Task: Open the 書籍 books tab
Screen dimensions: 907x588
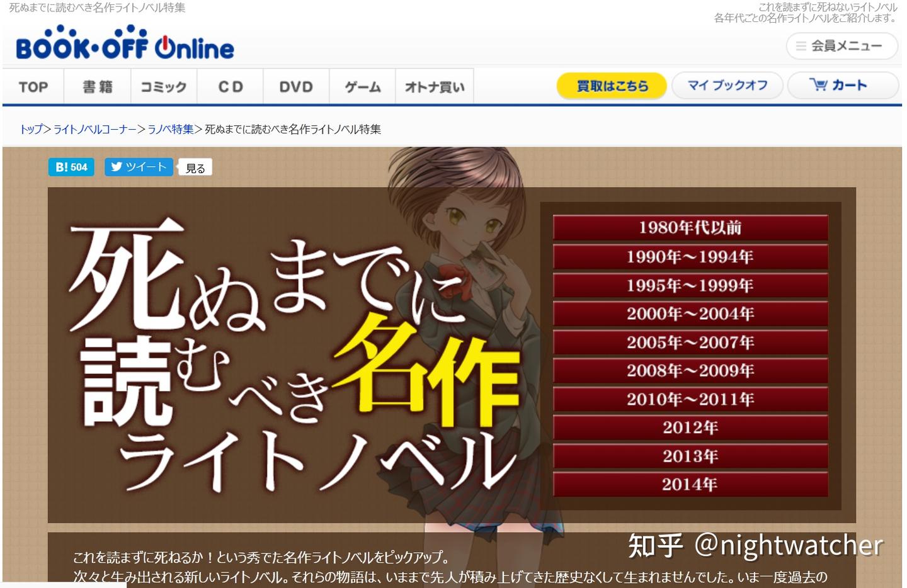Action: [98, 86]
